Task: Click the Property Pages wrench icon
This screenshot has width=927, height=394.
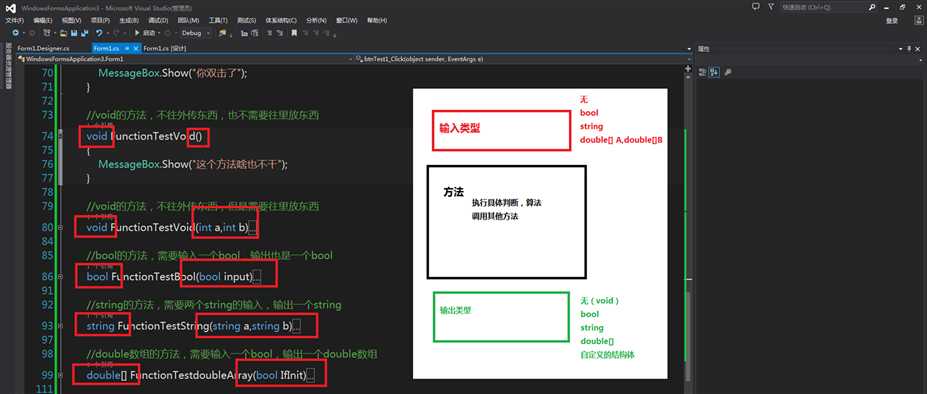Action: point(728,72)
